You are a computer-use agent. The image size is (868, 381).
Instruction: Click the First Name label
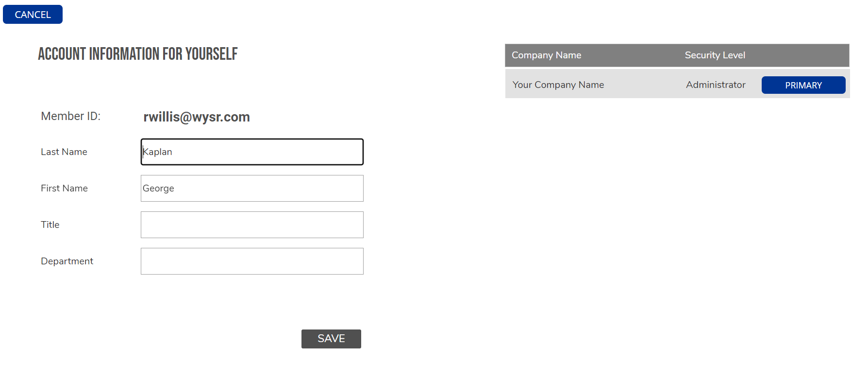click(x=64, y=189)
